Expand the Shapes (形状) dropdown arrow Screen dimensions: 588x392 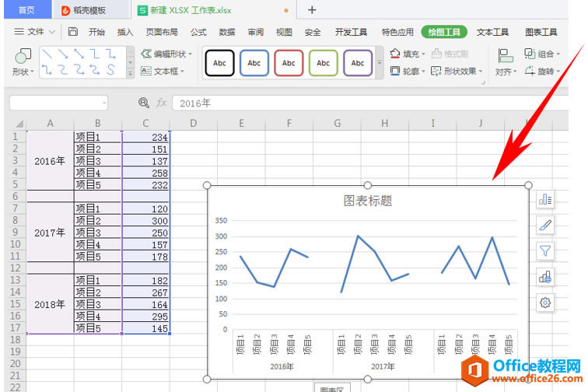(32, 72)
